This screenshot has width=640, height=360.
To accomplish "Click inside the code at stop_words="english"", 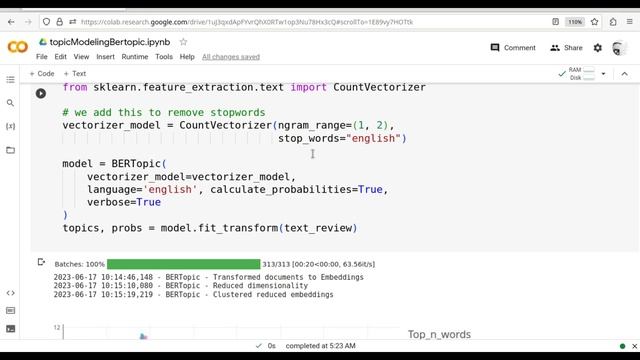I will tap(342, 138).
